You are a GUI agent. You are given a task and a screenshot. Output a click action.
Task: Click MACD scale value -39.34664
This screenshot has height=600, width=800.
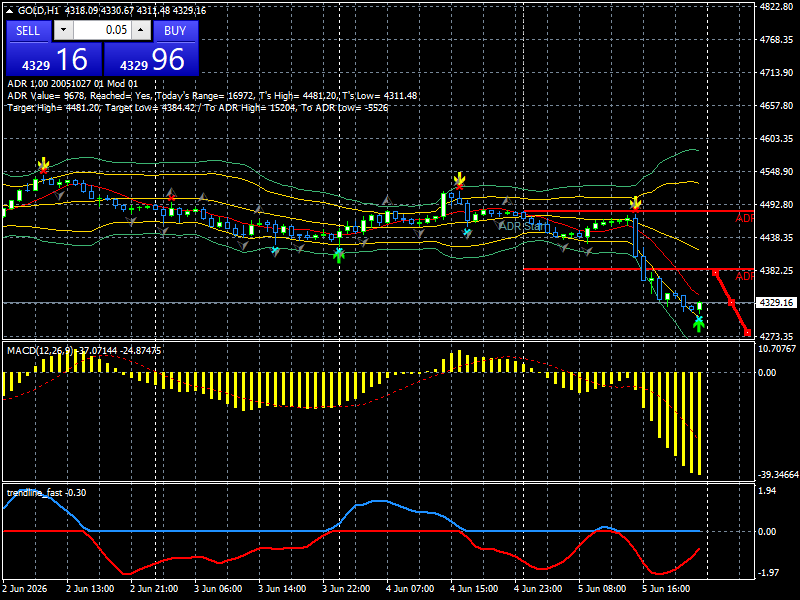(x=778, y=475)
